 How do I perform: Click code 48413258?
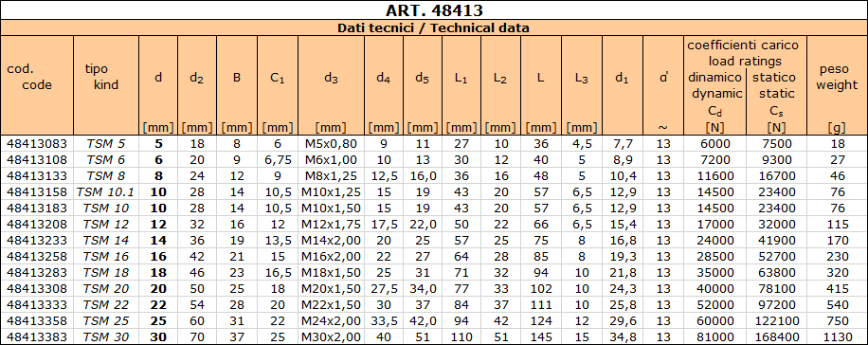37,257
